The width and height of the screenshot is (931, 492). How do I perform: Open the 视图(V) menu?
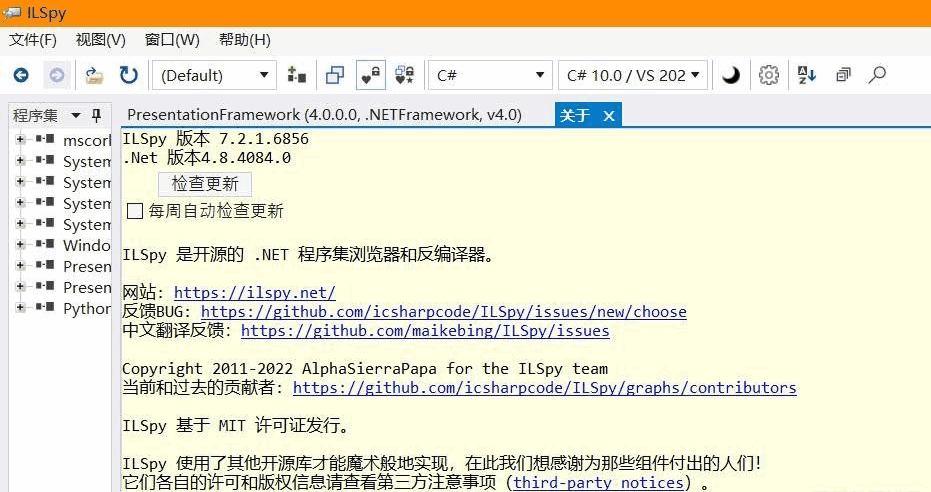[100, 40]
